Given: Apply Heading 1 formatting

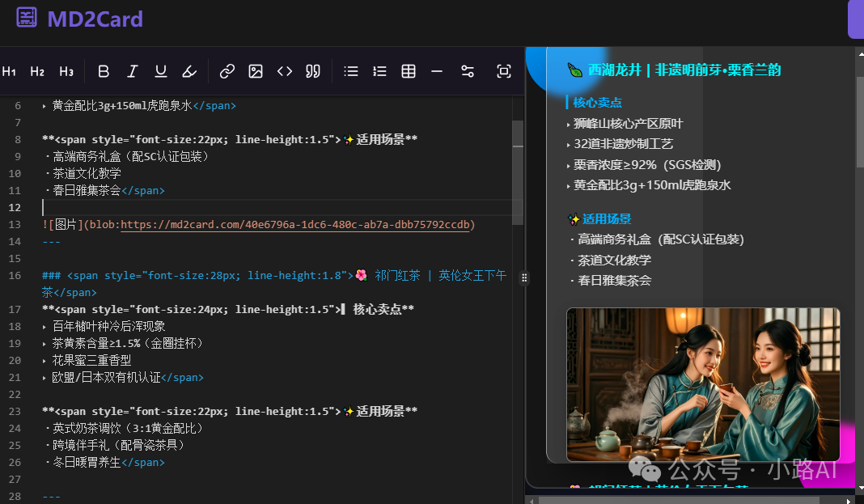Looking at the screenshot, I should [8, 71].
